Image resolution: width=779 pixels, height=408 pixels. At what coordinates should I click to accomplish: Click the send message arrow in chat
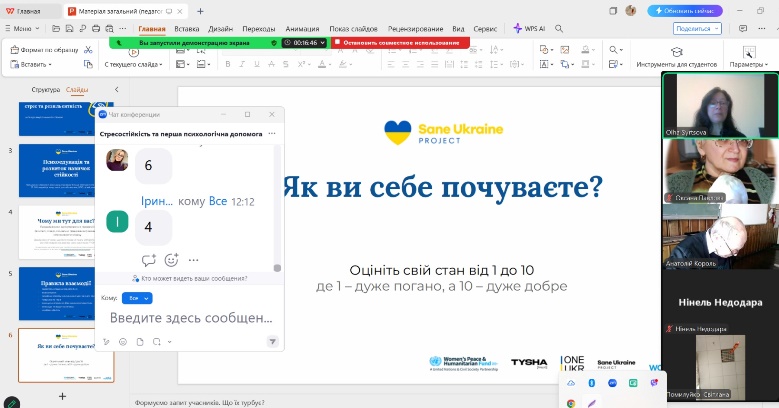point(272,341)
